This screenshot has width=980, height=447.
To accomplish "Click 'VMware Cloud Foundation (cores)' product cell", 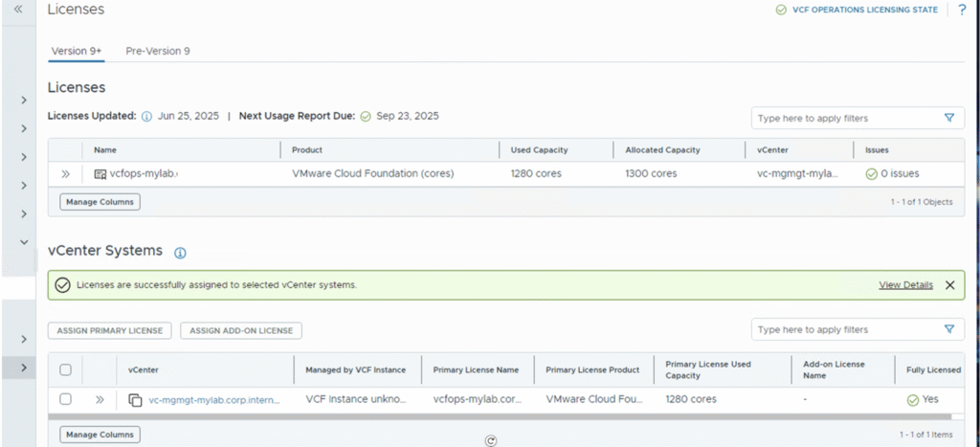I will [x=373, y=174].
